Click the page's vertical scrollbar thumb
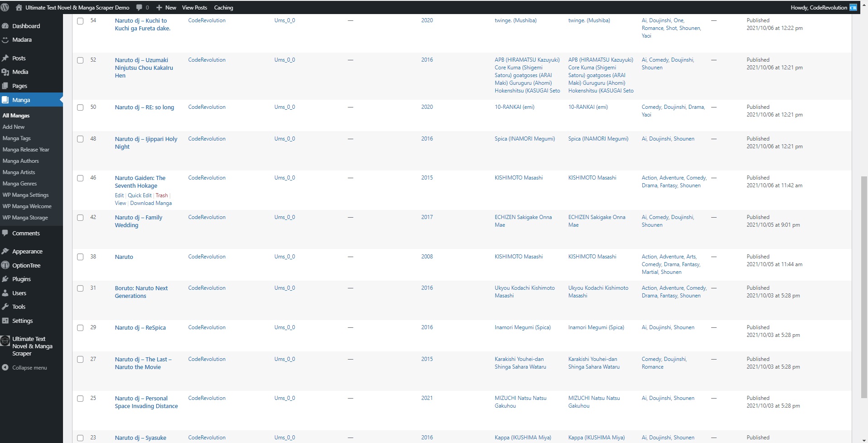The width and height of the screenshot is (868, 443). [864, 287]
